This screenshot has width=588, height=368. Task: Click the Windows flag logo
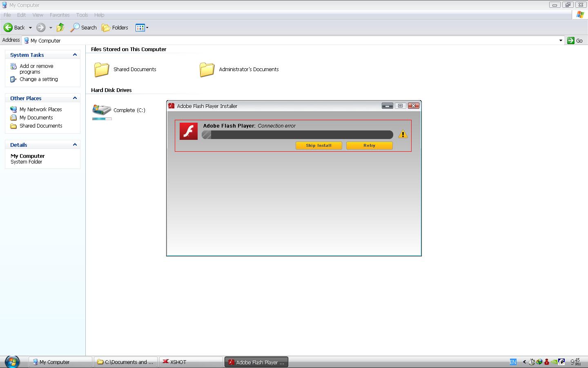coord(580,15)
